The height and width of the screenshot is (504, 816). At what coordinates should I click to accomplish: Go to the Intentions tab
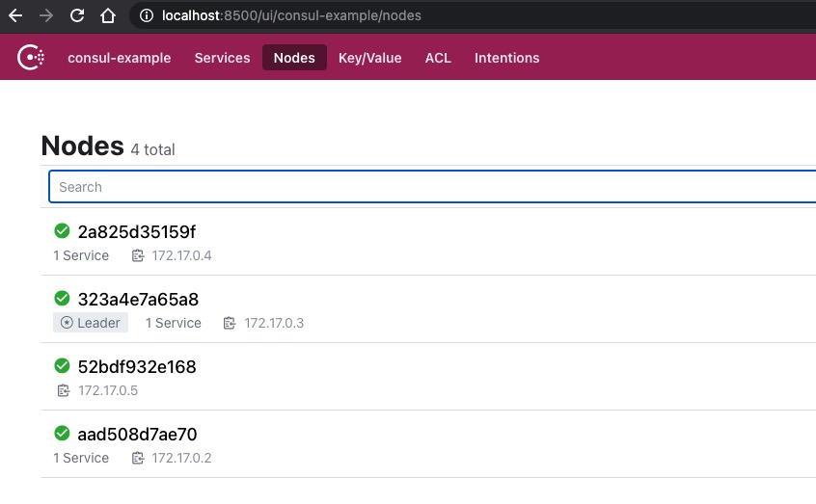pos(507,58)
